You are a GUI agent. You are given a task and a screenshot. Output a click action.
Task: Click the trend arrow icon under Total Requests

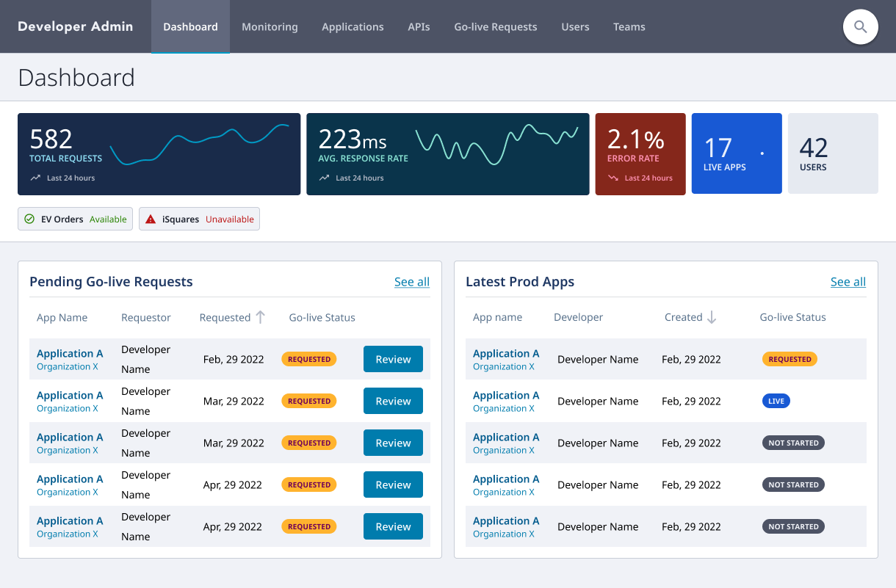point(35,178)
